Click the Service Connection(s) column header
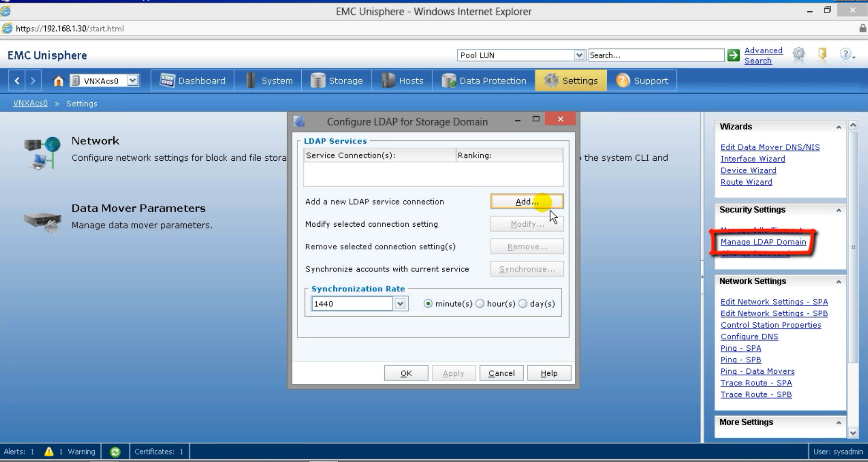Viewport: 868px width, 462px height. tap(380, 156)
